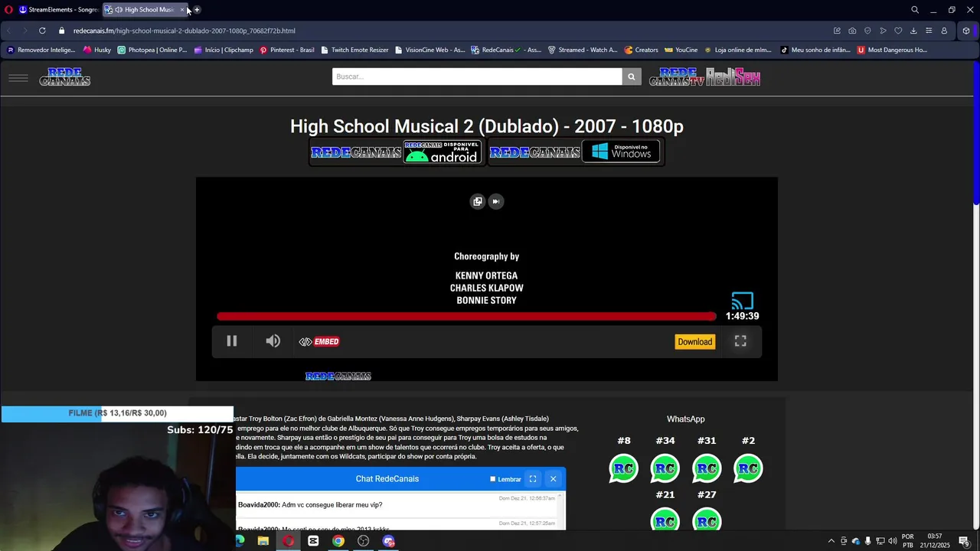
Task: Seek on the red video progress bar
Action: coord(466,316)
